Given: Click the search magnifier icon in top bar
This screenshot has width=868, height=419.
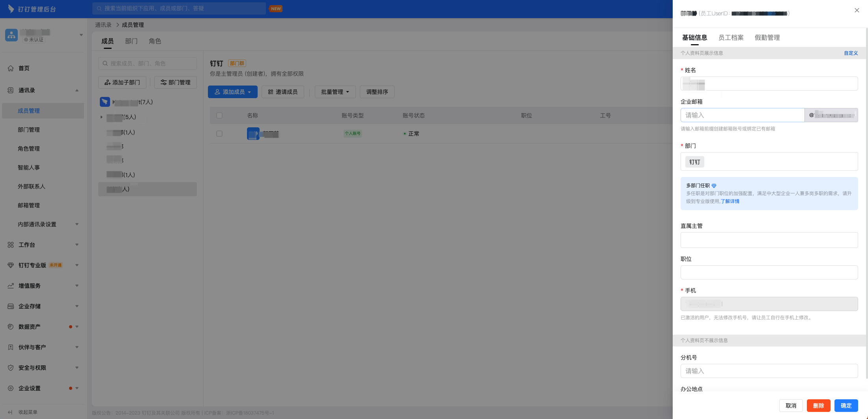Looking at the screenshot, I should coord(99,8).
